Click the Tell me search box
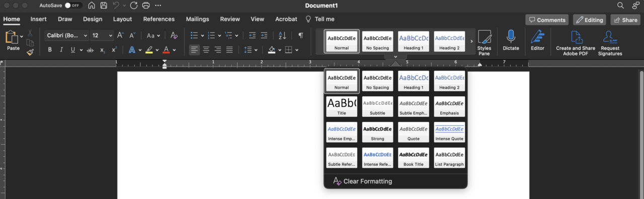The width and height of the screenshot is (644, 199). [x=320, y=19]
